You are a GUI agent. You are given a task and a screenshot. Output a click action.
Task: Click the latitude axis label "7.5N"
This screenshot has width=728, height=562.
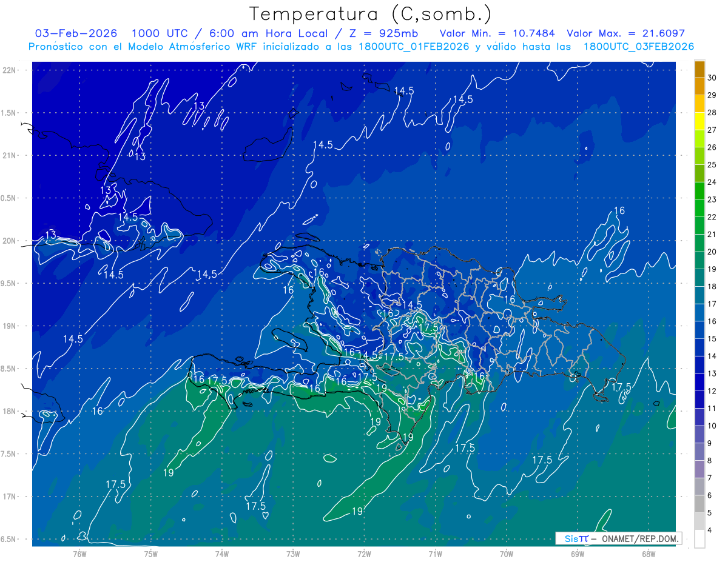[10, 454]
